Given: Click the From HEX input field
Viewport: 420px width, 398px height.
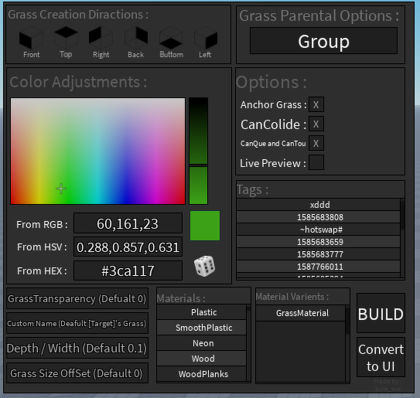Looking at the screenshot, I should click(128, 271).
